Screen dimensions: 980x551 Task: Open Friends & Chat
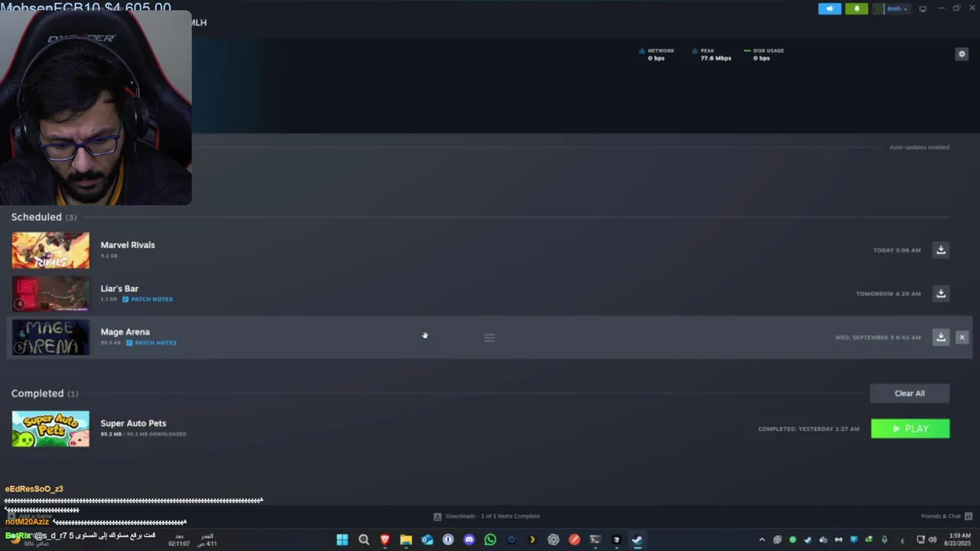pyautogui.click(x=946, y=516)
